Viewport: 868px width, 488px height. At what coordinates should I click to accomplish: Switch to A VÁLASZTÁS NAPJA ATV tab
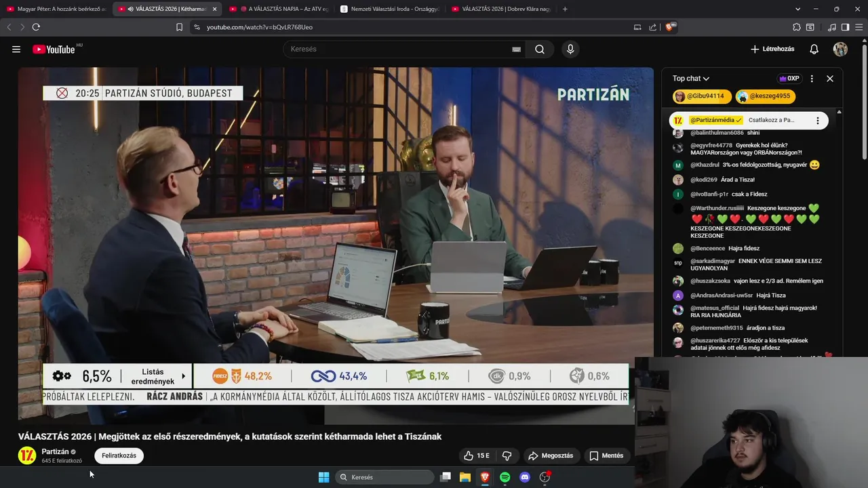click(279, 9)
